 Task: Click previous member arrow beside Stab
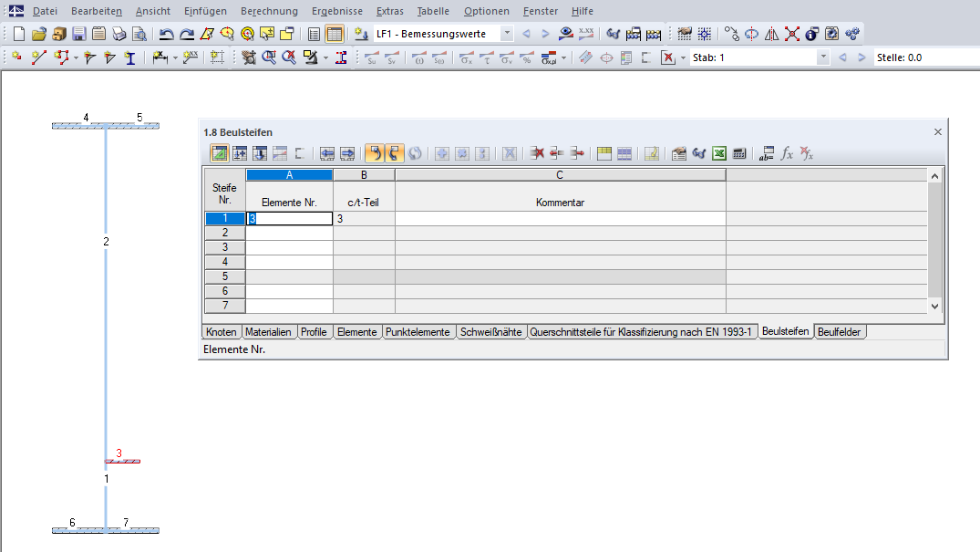(x=842, y=57)
